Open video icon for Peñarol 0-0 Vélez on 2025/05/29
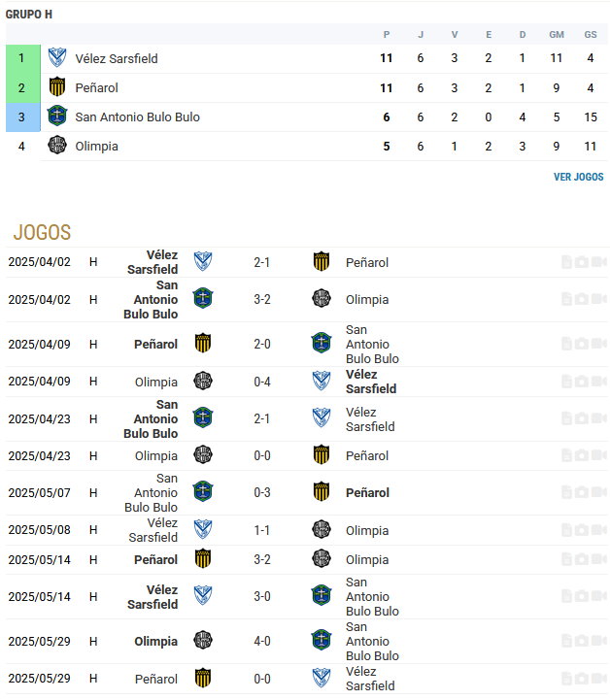Screen dimensions: 610x700 coord(599,679)
